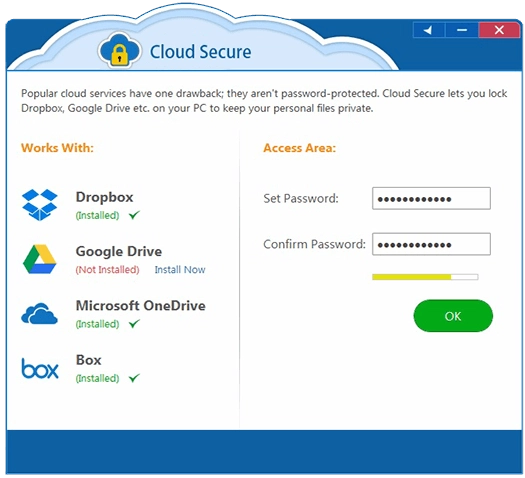Click the Dropbox logo icon
The height and width of the screenshot is (478, 525).
pos(40,205)
